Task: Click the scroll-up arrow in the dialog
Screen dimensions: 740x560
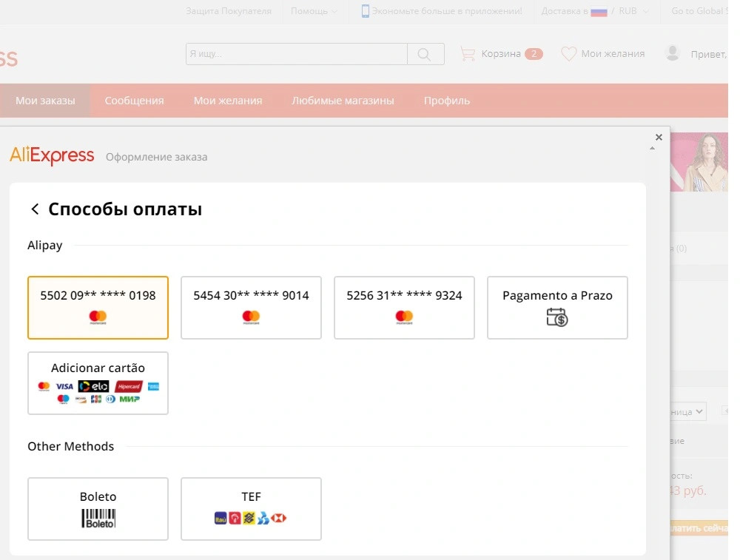Action: (x=652, y=148)
